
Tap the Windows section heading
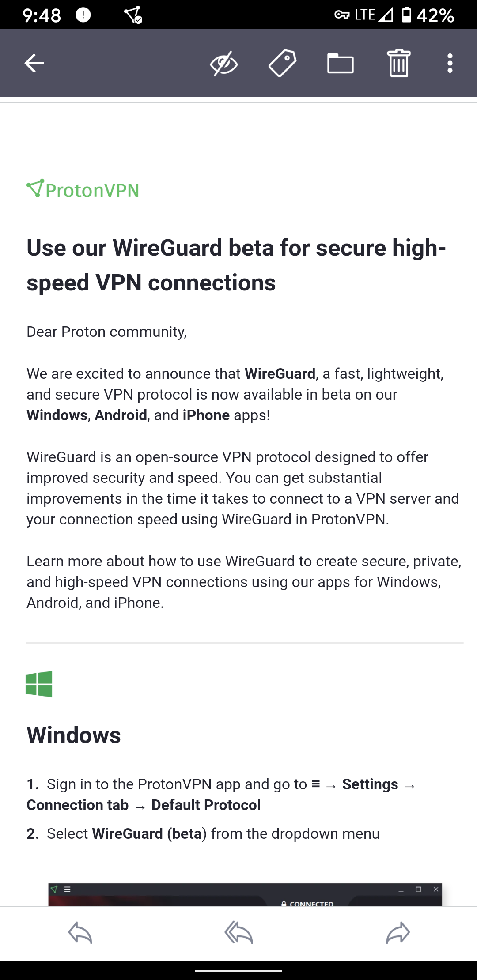coord(74,735)
